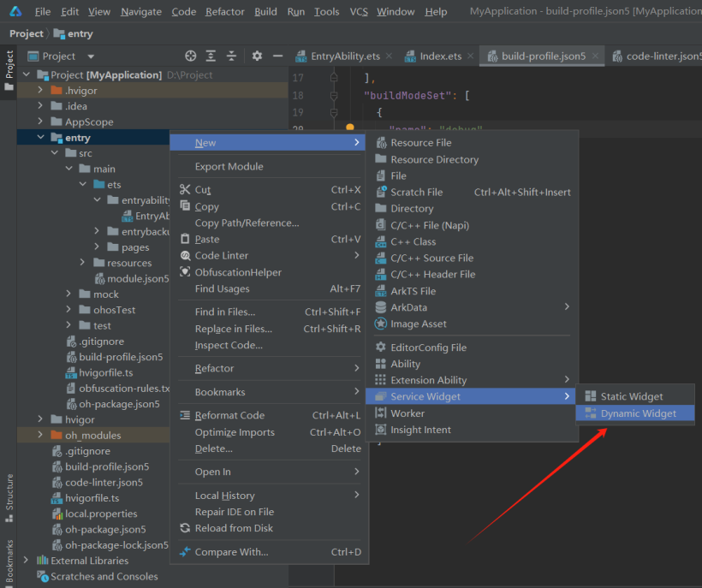Open the VCS menu

(x=359, y=12)
